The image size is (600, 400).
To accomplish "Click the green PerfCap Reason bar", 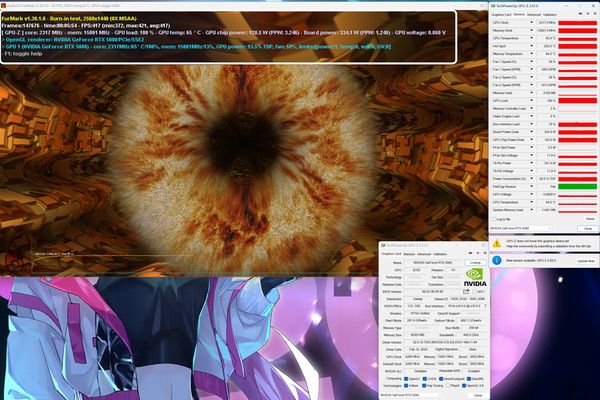I will click(577, 186).
